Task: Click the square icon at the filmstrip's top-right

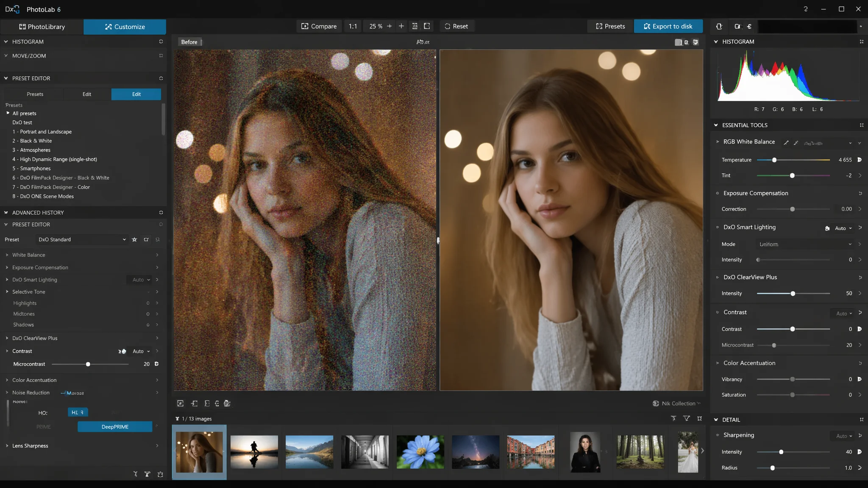Action: pos(699,419)
